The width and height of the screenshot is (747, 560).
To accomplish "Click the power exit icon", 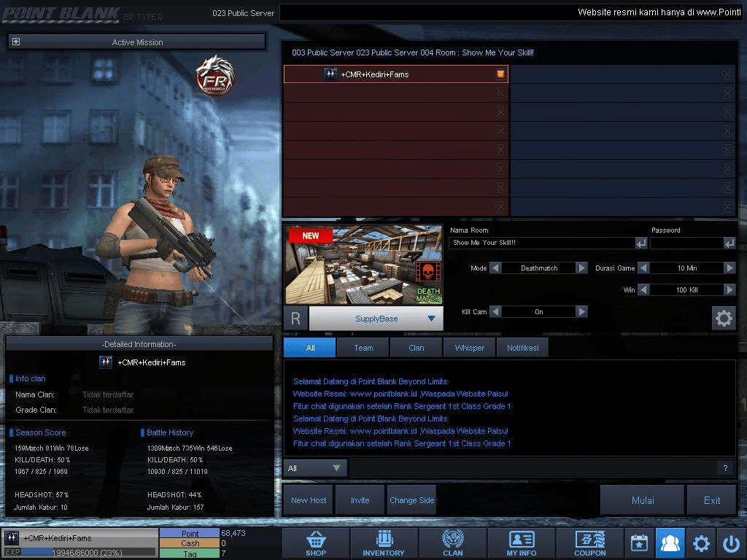I will (731, 542).
